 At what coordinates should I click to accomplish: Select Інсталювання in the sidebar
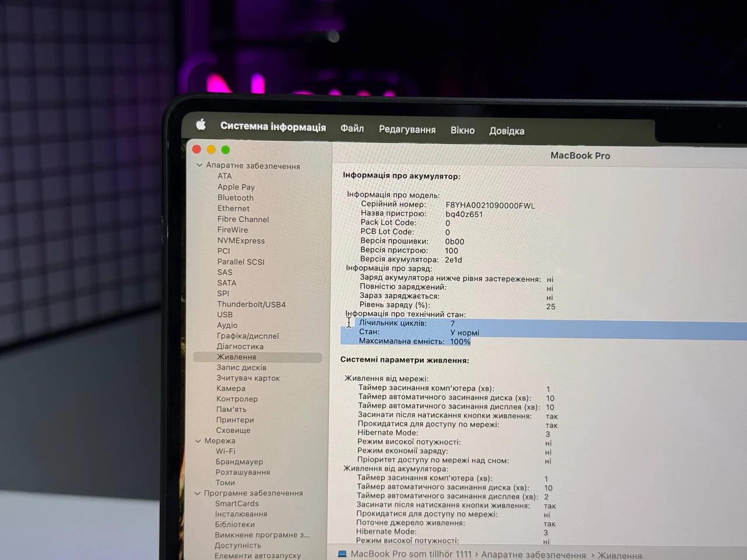pos(241,514)
